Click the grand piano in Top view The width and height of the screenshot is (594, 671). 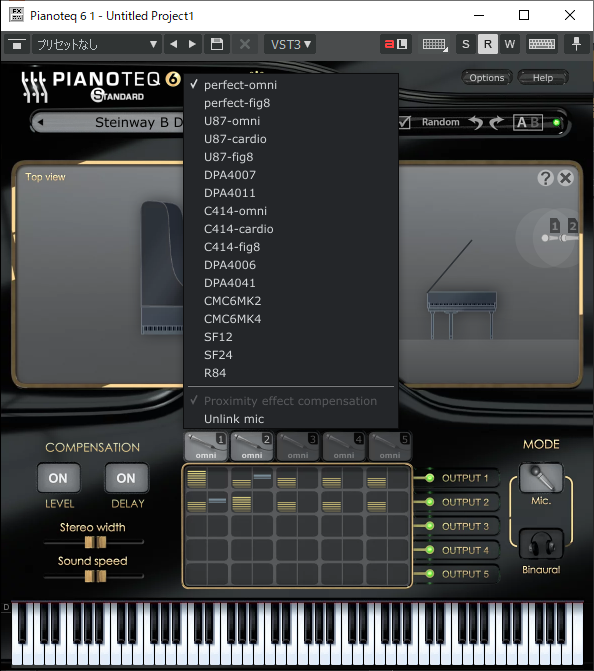(162, 268)
